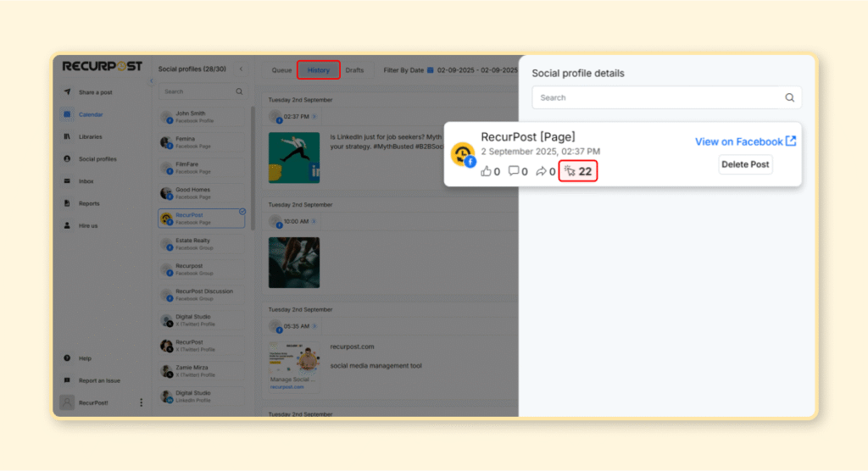Open the RecurPost! account three-dot menu

(x=142, y=402)
